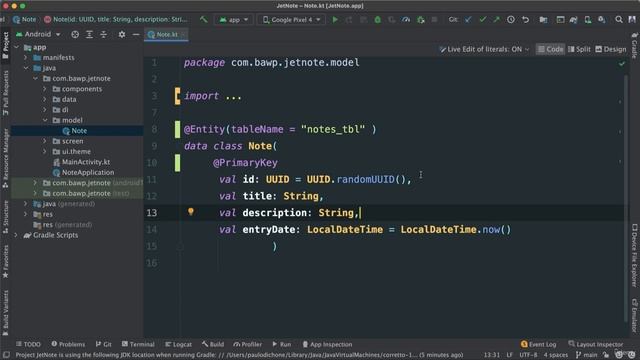Open Resource Manager sidebar button

click(5, 158)
